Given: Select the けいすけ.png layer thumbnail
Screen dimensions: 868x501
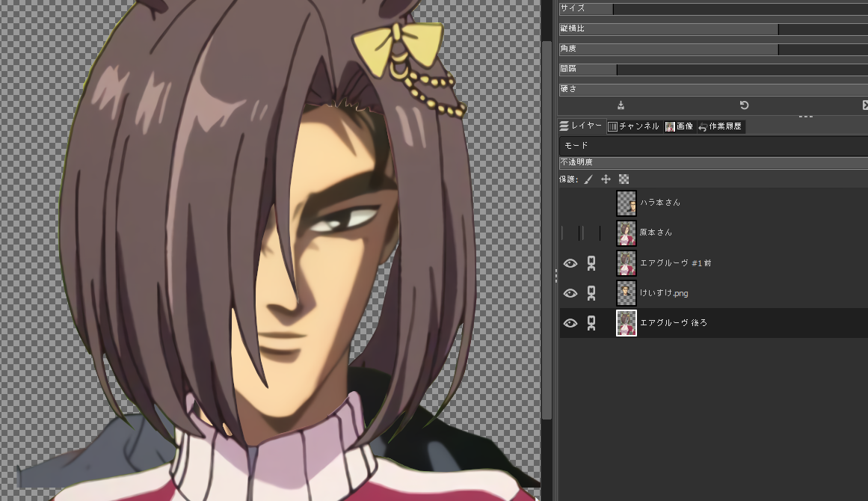Looking at the screenshot, I should coord(627,293).
